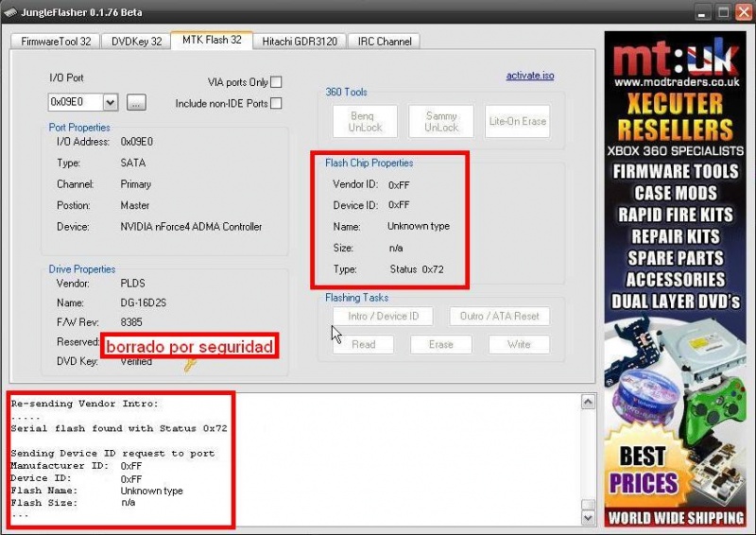The image size is (756, 535).
Task: Click the Benq UnLock button
Action: tap(365, 122)
